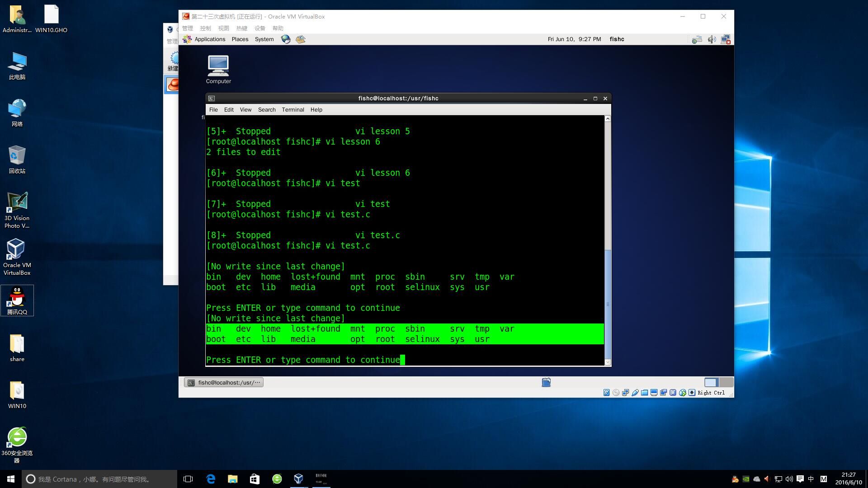The image size is (868, 488).
Task: Open the Help menu in the terminal
Action: 316,110
